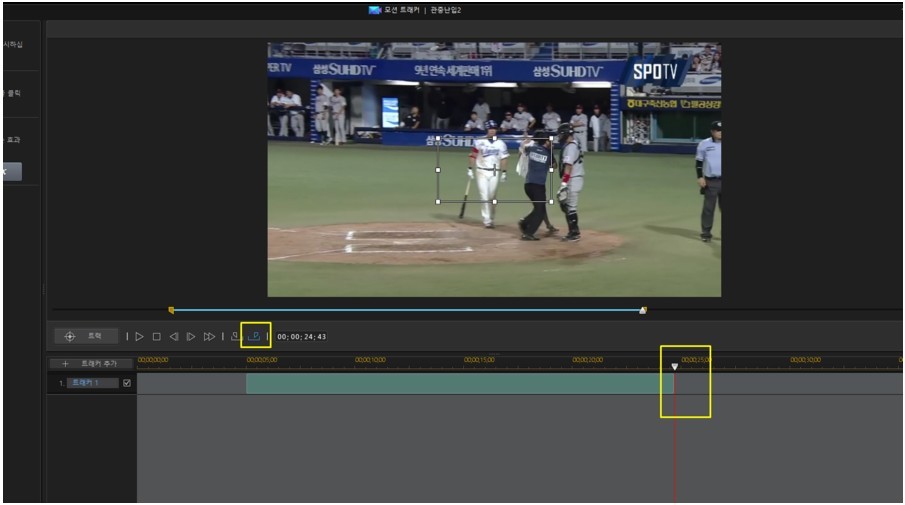Step back to the previous frame
This screenshot has width=905, height=505.
coord(173,337)
